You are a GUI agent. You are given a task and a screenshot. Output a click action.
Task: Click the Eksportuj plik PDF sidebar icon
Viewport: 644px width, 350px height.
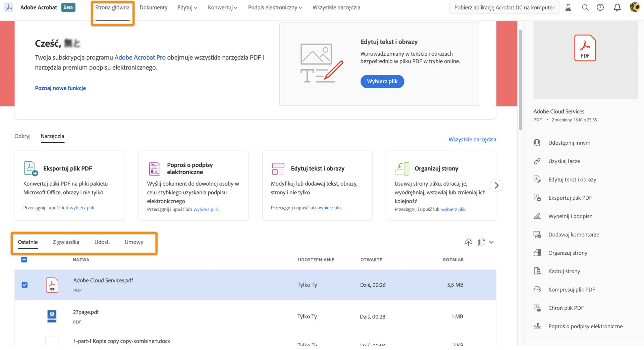click(537, 198)
